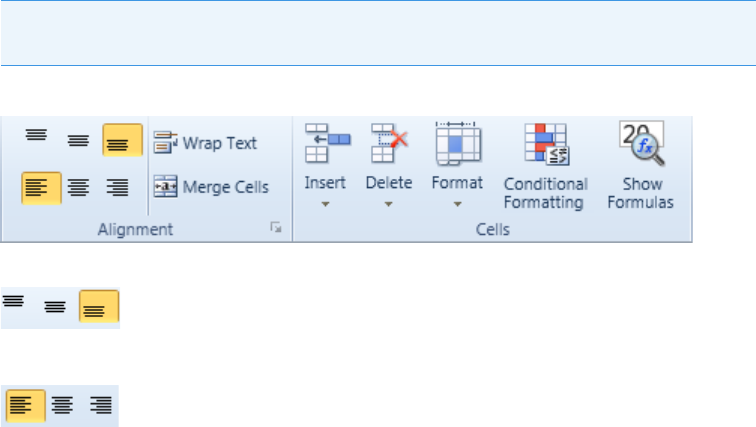756x427 pixels.
Task: Center text horizontally using the ribbon's Center icon
Action: 78,187
